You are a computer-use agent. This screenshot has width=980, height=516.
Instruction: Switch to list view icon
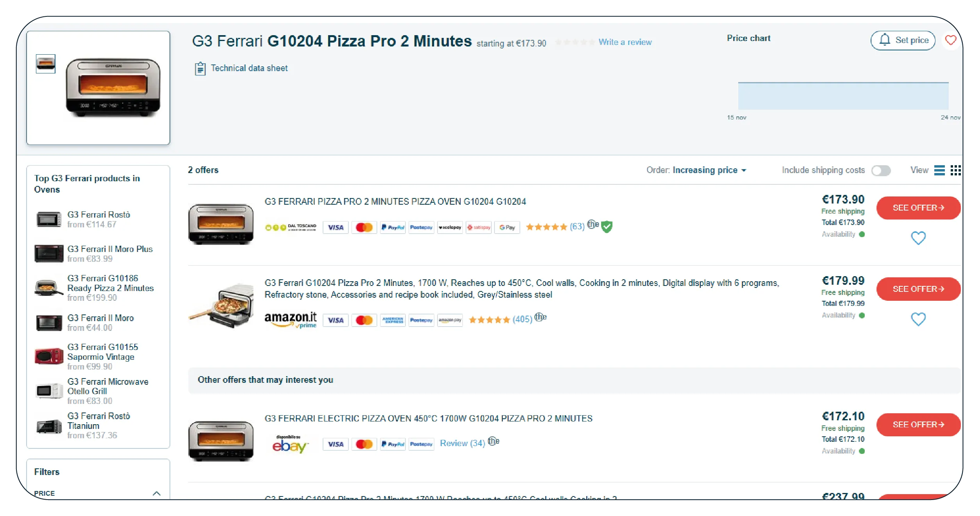click(939, 170)
